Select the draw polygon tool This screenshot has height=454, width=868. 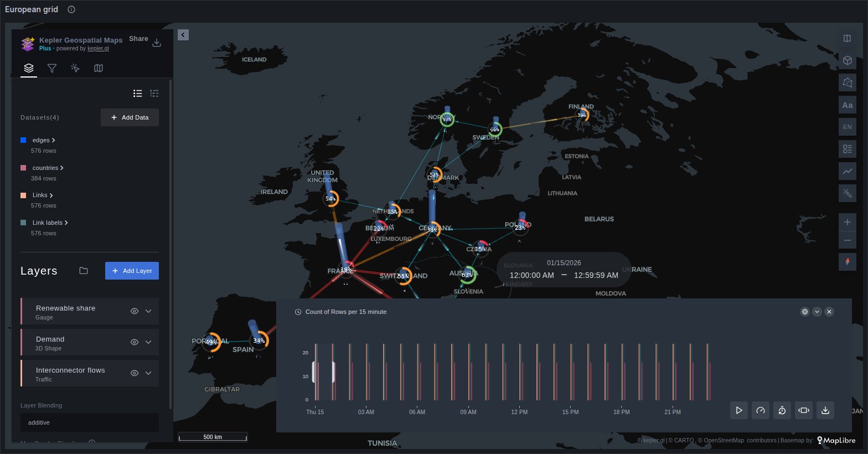click(847, 82)
